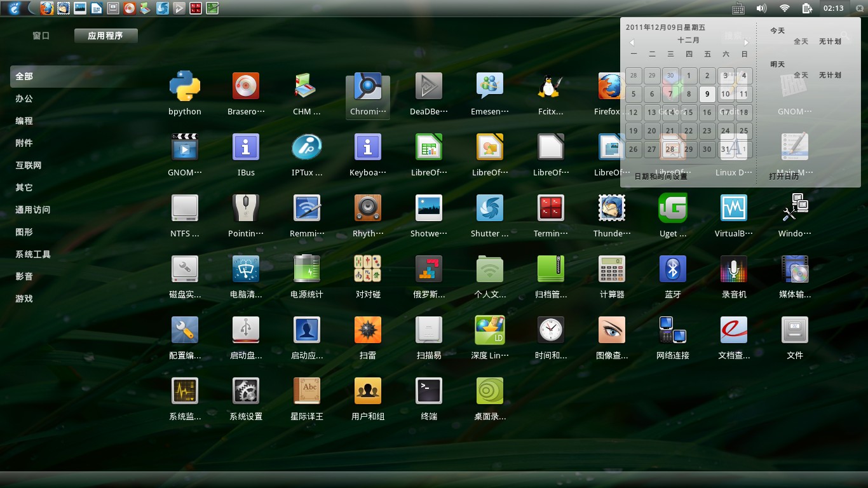The height and width of the screenshot is (488, 868).
Task: Open the 对对碰 mahjong game icon
Action: tap(368, 269)
